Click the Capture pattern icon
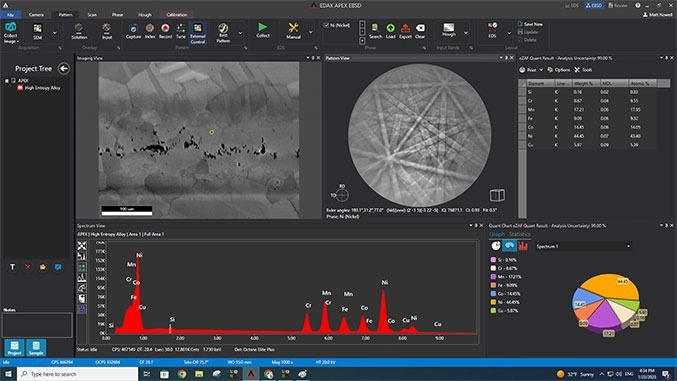Viewport: 677px width, 381px height. [x=133, y=29]
